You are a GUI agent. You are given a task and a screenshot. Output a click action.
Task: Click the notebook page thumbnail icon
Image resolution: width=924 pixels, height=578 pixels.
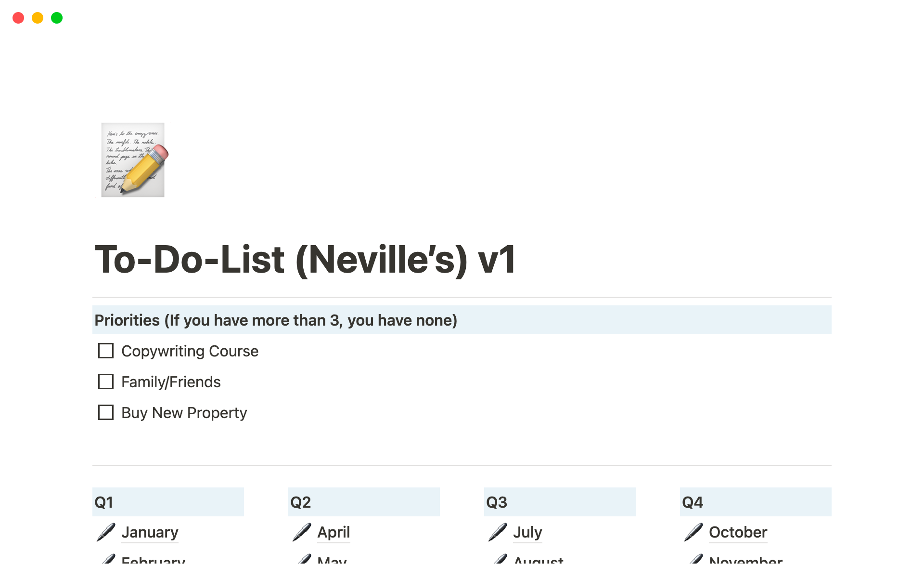[x=133, y=160]
